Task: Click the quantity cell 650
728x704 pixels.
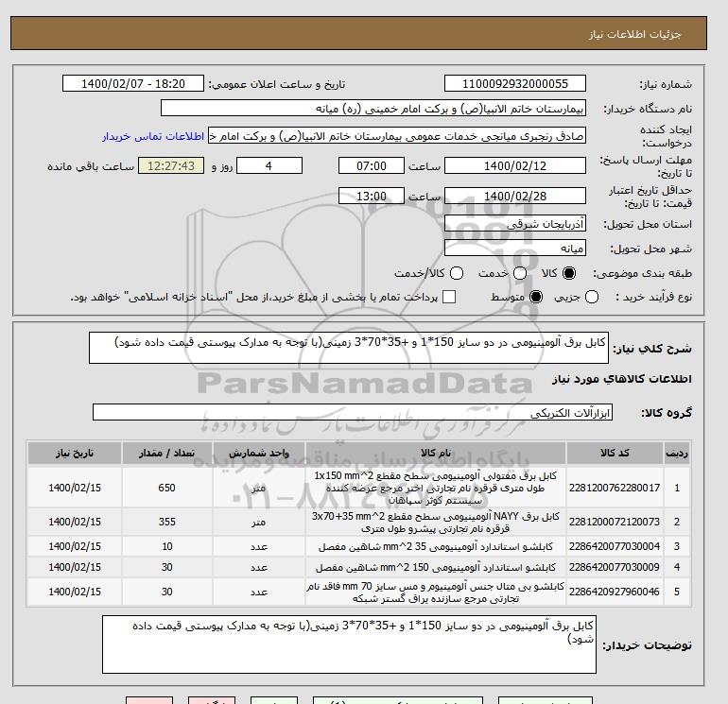Action: [x=166, y=488]
